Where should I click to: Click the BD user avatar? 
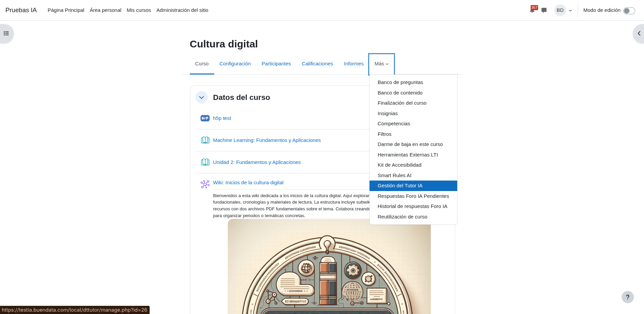(x=559, y=10)
